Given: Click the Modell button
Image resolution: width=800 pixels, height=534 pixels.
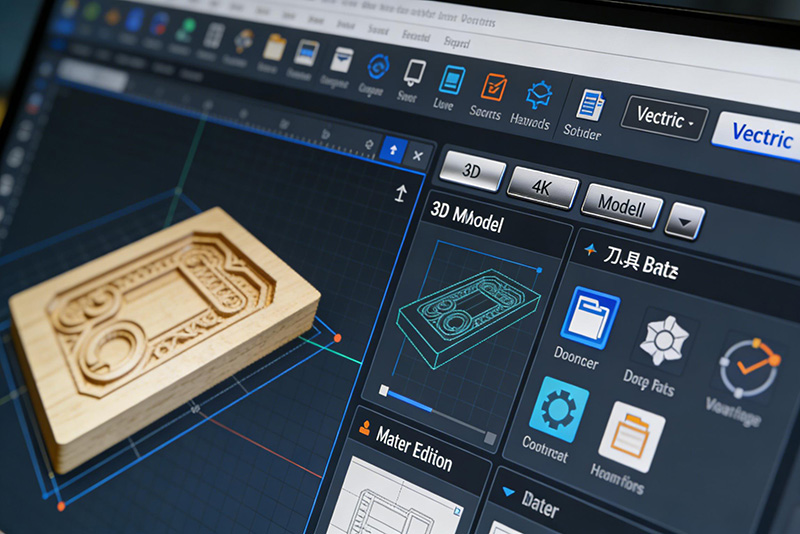Looking at the screenshot, I should tap(622, 206).
